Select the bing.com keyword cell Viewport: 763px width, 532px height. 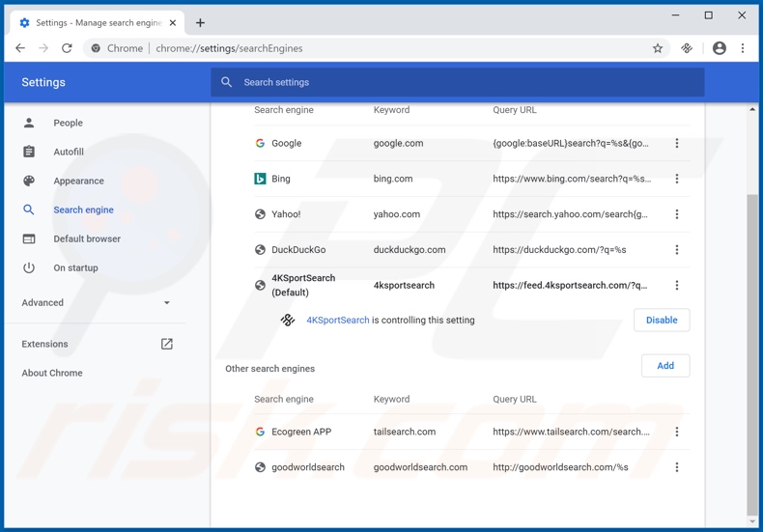coord(393,179)
